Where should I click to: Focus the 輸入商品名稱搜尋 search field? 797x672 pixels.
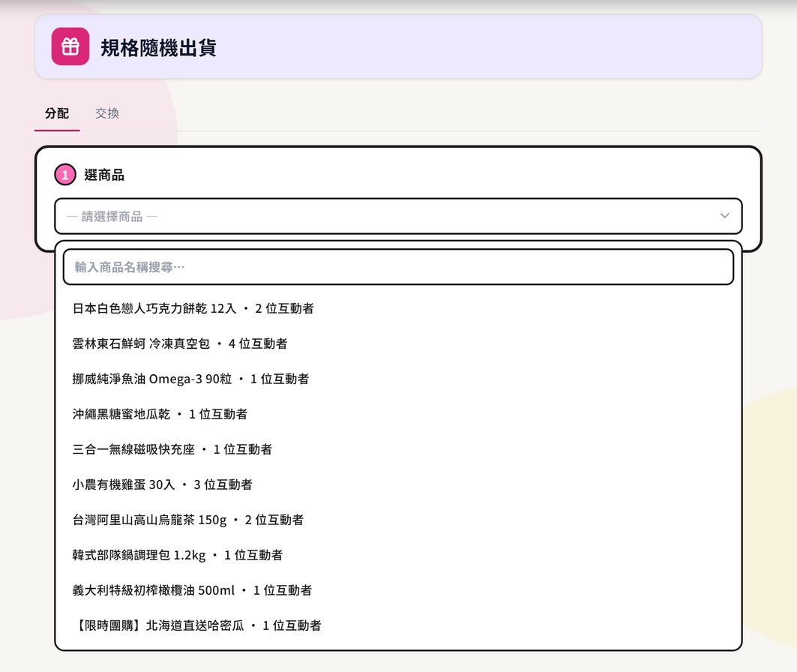pos(398,267)
